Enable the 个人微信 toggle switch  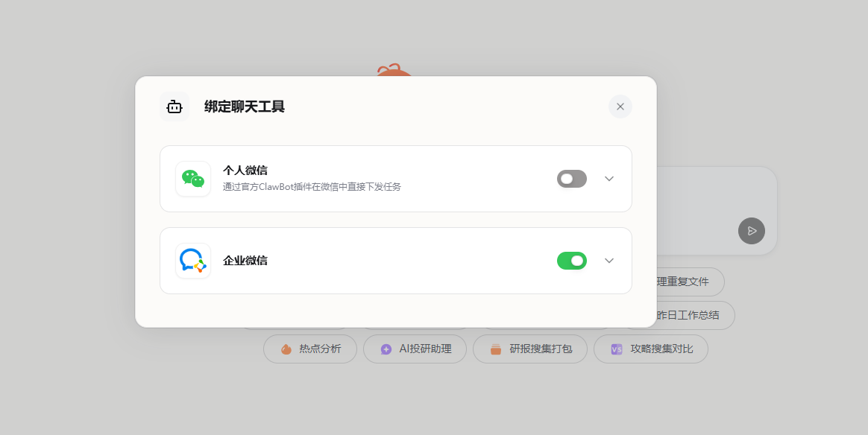point(571,179)
